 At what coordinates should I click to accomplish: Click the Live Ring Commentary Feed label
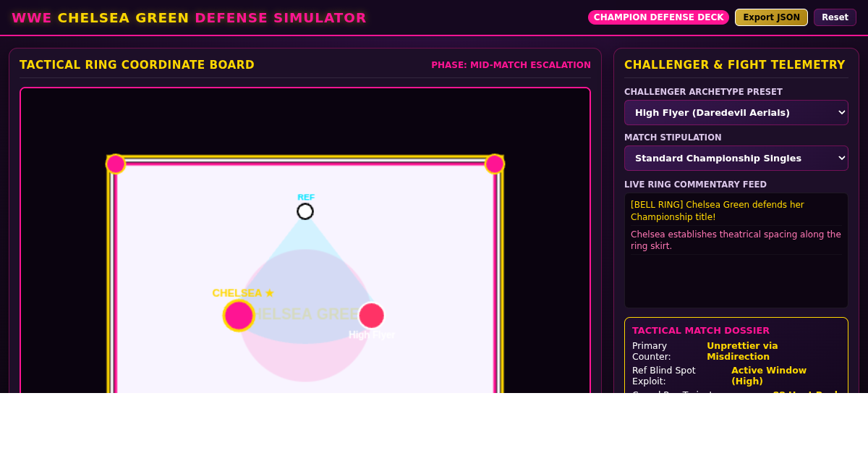(695, 185)
